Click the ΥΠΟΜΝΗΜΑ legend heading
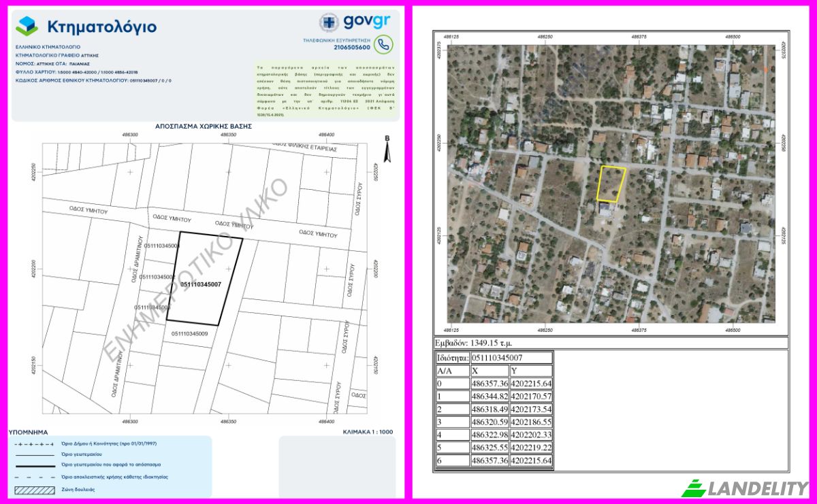This screenshot has width=817, height=504. coord(28,432)
